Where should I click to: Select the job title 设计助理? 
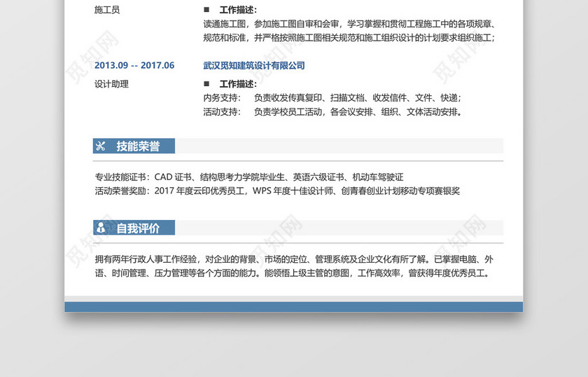tap(111, 83)
